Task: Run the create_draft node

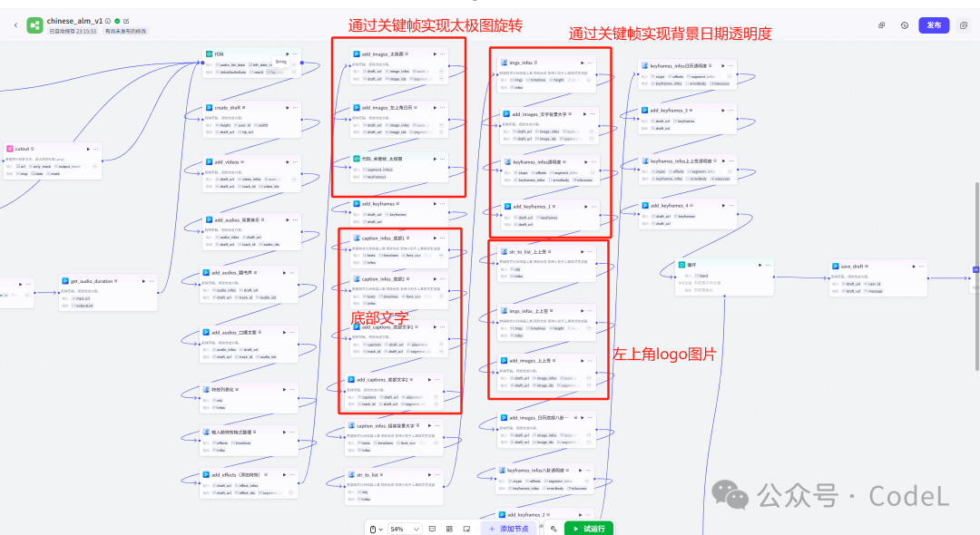Action: (288, 107)
